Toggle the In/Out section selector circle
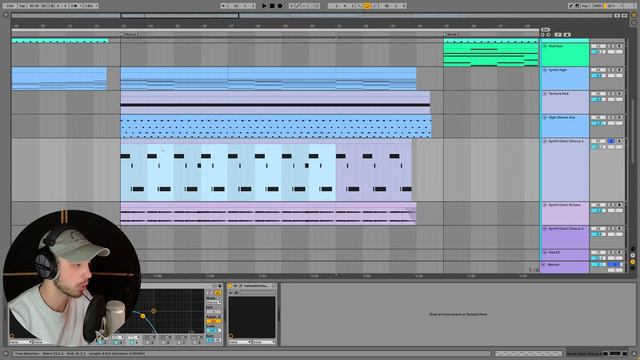The image size is (640, 360). click(633, 249)
